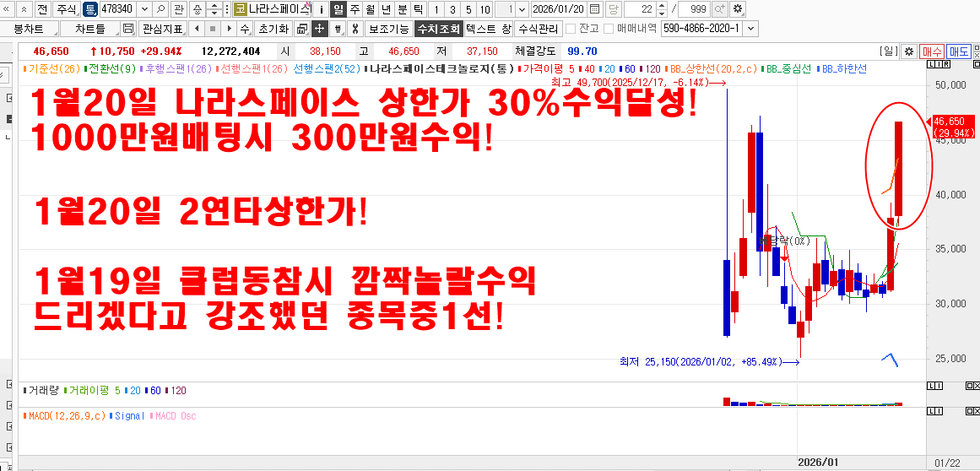This screenshot has width=980, height=471.
Task: Switch to the 월 monthly period tab
Action: pos(370,9)
